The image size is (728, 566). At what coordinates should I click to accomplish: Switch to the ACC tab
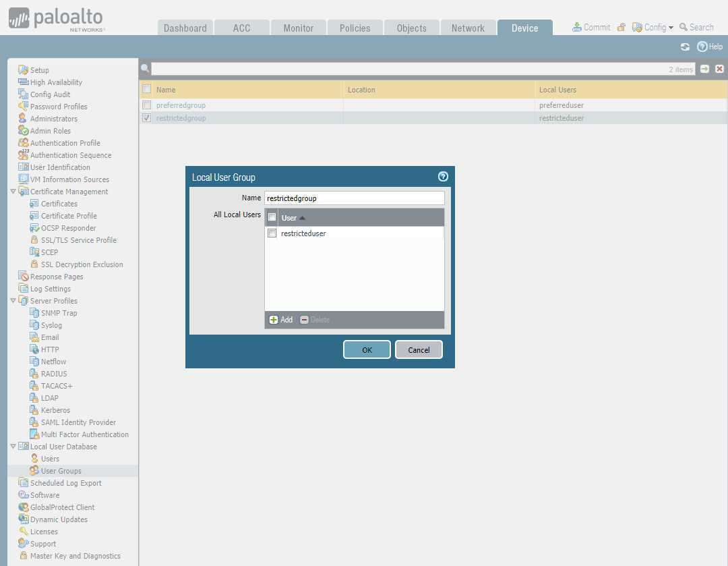coord(241,28)
